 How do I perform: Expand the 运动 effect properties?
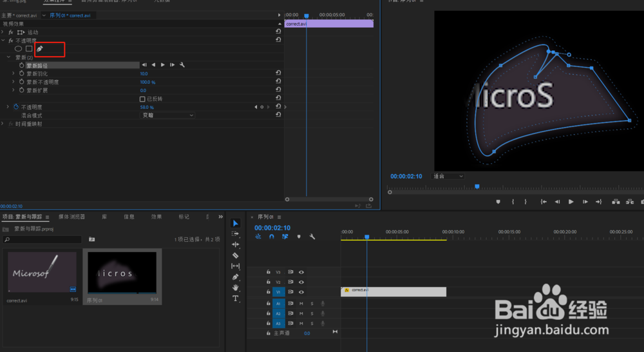click(3, 32)
